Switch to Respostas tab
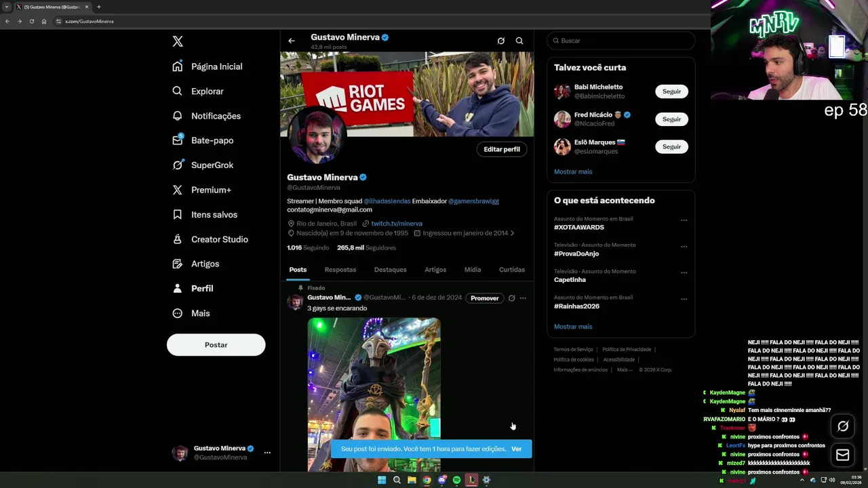The image size is (868, 488). coord(340,270)
